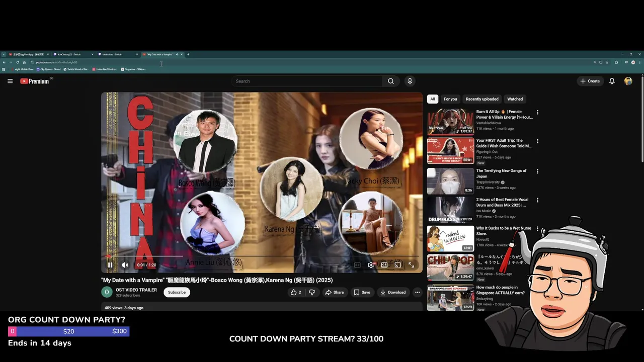Open Your FIRST Adult Trip video thumbnail
Viewport: 644px width, 362px height.
click(x=450, y=151)
